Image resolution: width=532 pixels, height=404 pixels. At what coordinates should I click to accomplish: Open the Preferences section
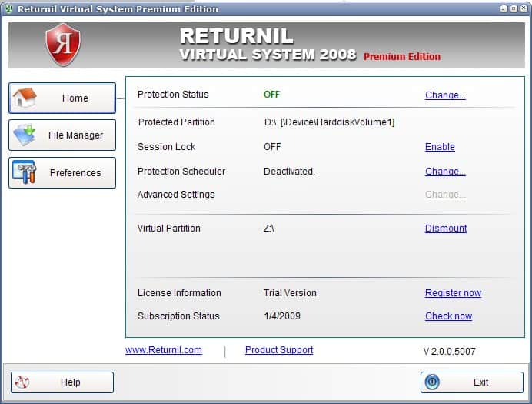click(62, 173)
